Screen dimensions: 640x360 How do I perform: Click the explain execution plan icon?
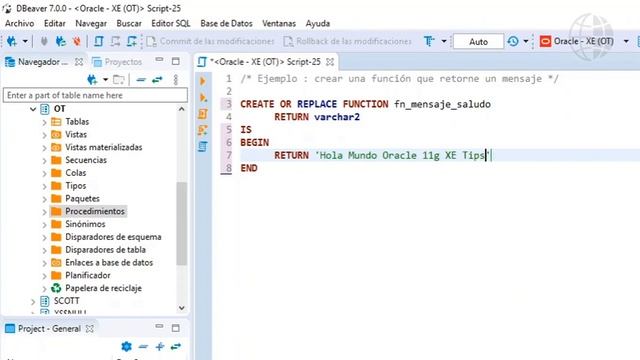click(x=202, y=130)
